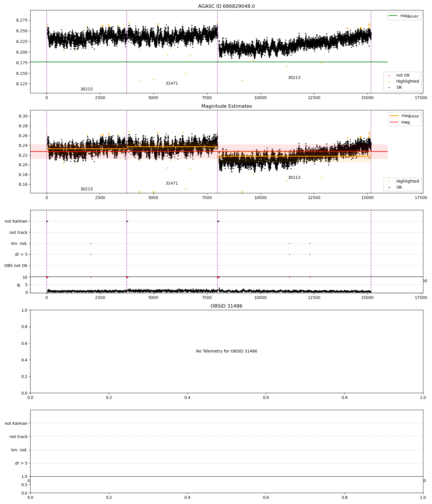Screen dimensions: 432x504
Task: Click the "30215" obsid label in the AGASC ID plot
Action: click(86, 89)
